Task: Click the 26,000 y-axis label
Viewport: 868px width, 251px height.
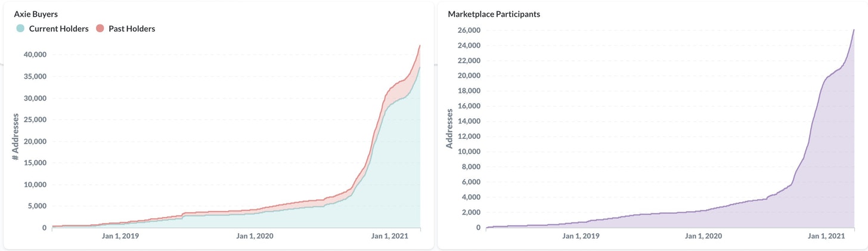Action: (466, 30)
